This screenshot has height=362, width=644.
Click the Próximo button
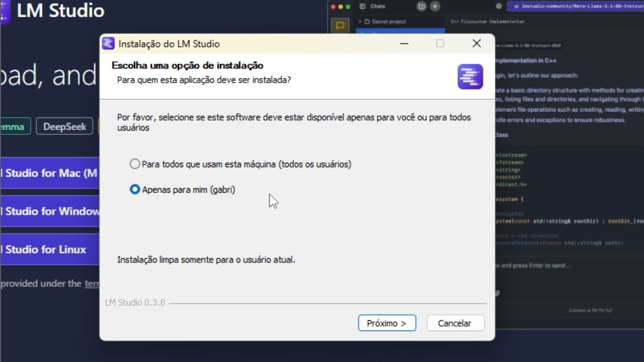pos(387,323)
